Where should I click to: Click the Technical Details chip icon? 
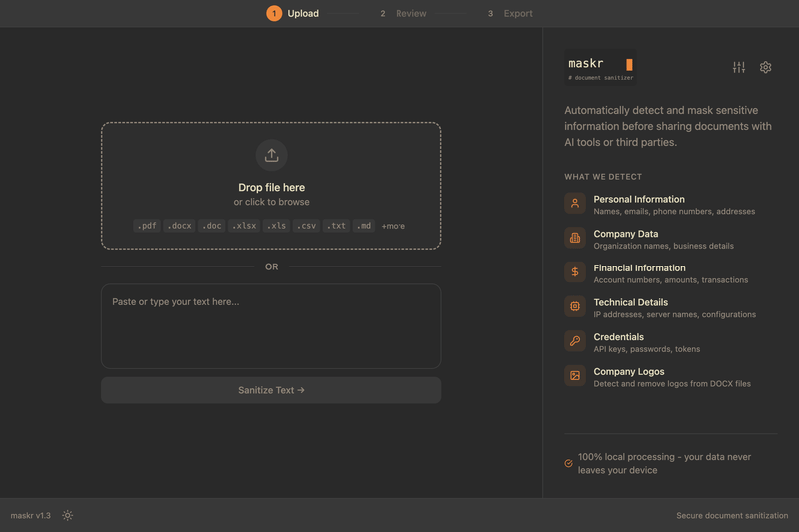575,306
